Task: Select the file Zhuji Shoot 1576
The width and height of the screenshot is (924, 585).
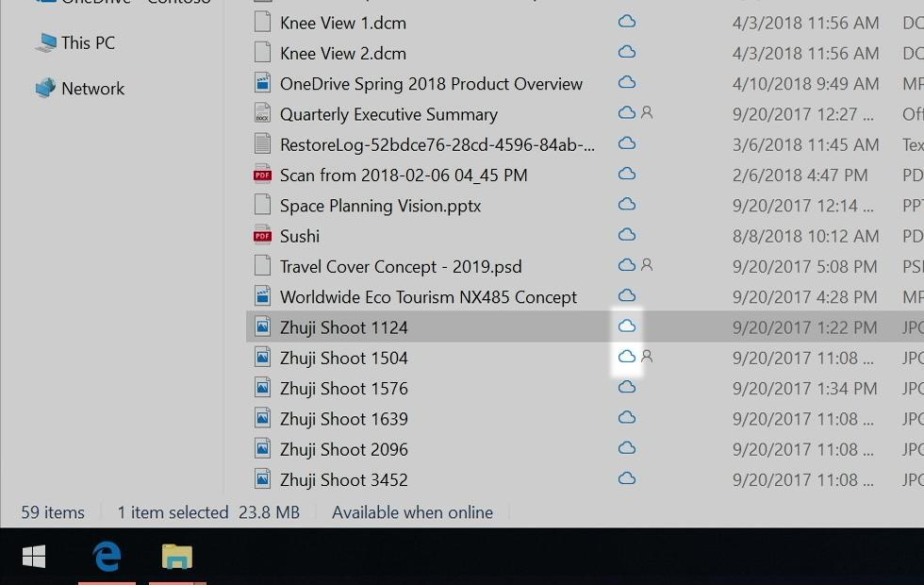Action: coord(343,388)
